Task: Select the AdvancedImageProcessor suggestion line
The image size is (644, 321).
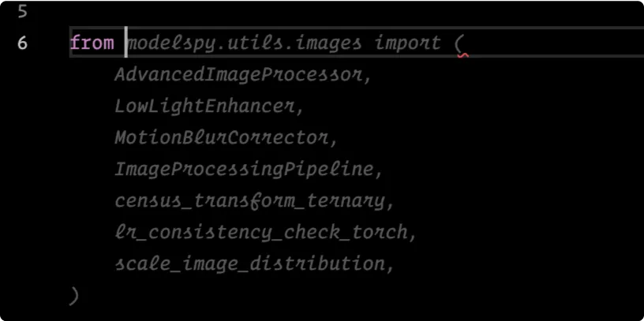Action: click(239, 75)
